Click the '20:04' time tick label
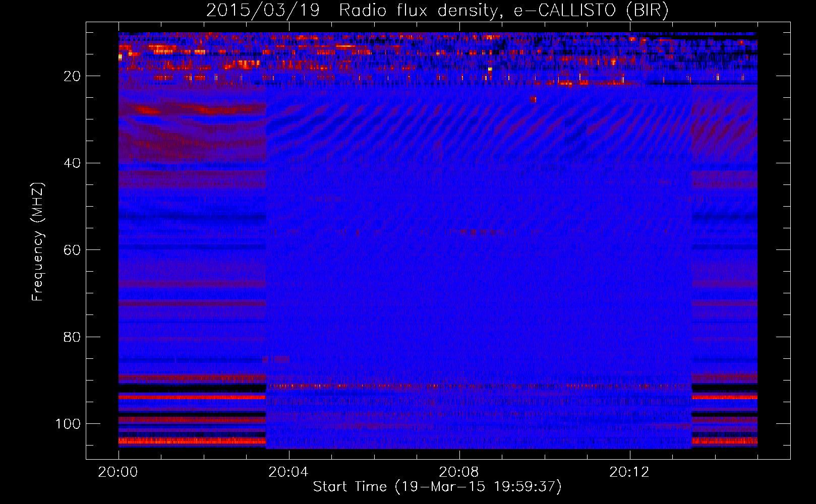Screen dimensions: 816x504 (288, 472)
